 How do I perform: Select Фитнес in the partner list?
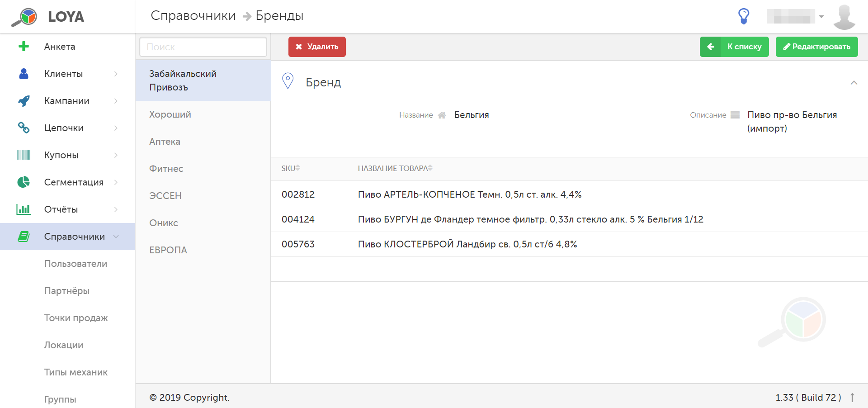pos(203,169)
